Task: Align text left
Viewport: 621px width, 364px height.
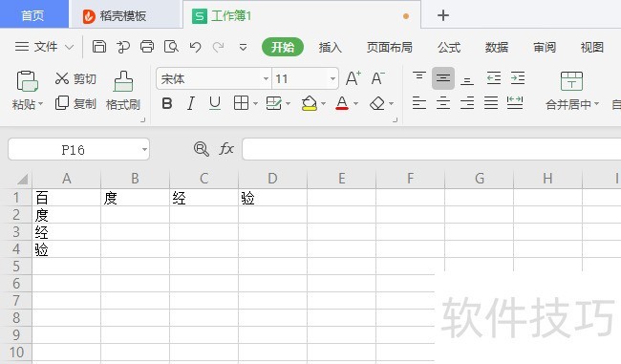Action: click(x=419, y=103)
